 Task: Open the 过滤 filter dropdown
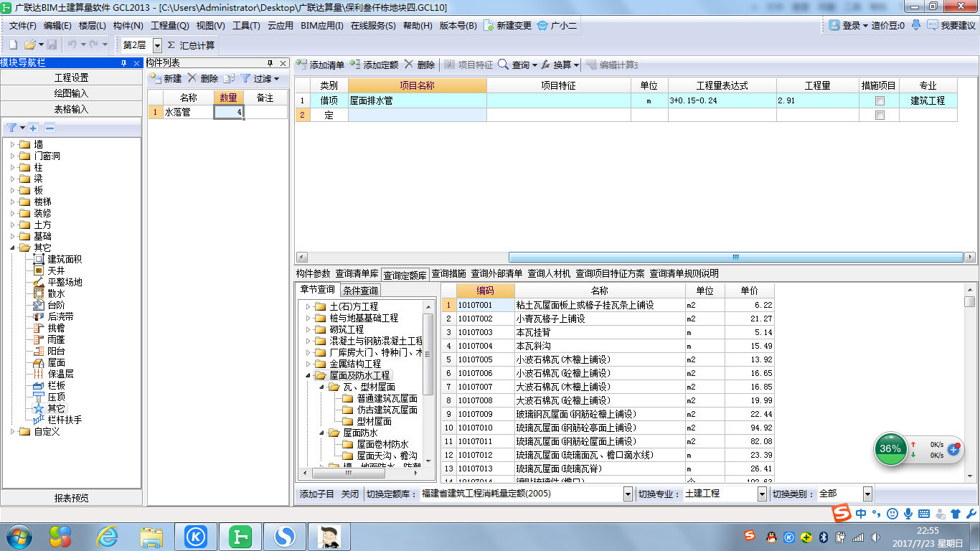coord(260,79)
